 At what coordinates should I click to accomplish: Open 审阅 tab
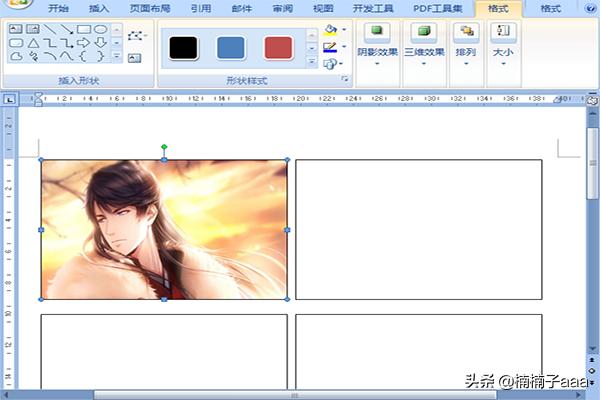283,8
